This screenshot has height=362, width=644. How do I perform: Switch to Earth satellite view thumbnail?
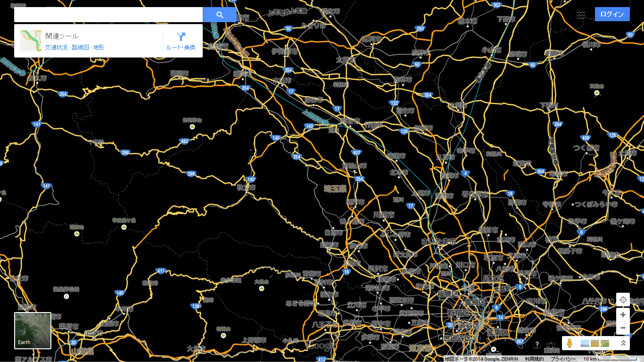point(33,330)
